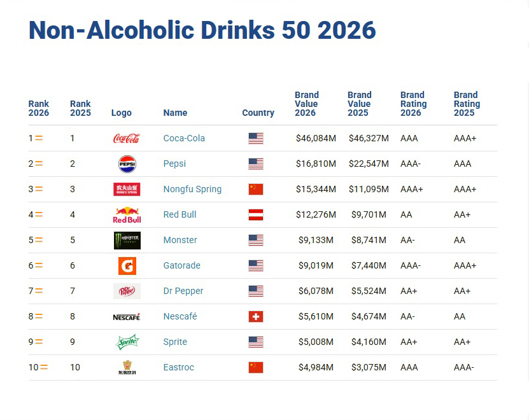Click the Red Bull logo
The width and height of the screenshot is (529, 420).
pyautogui.click(x=127, y=215)
